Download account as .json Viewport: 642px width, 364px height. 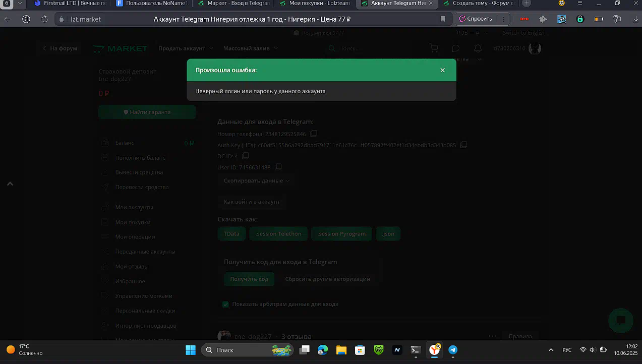pos(388,234)
